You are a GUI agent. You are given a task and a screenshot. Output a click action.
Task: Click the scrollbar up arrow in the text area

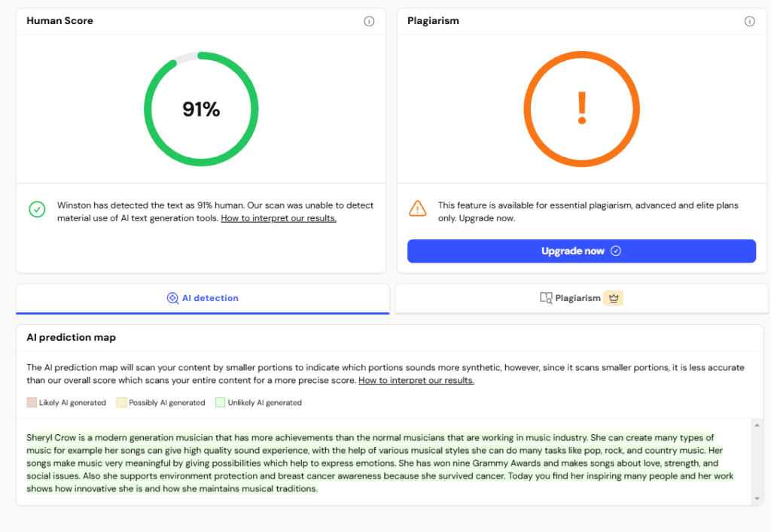coord(756,426)
